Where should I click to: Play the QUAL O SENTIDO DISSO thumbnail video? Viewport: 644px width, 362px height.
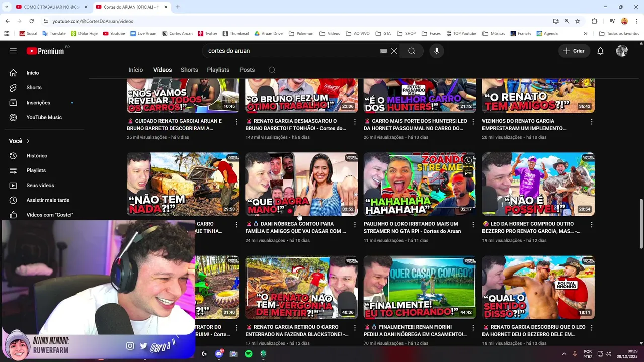pyautogui.click(x=538, y=288)
